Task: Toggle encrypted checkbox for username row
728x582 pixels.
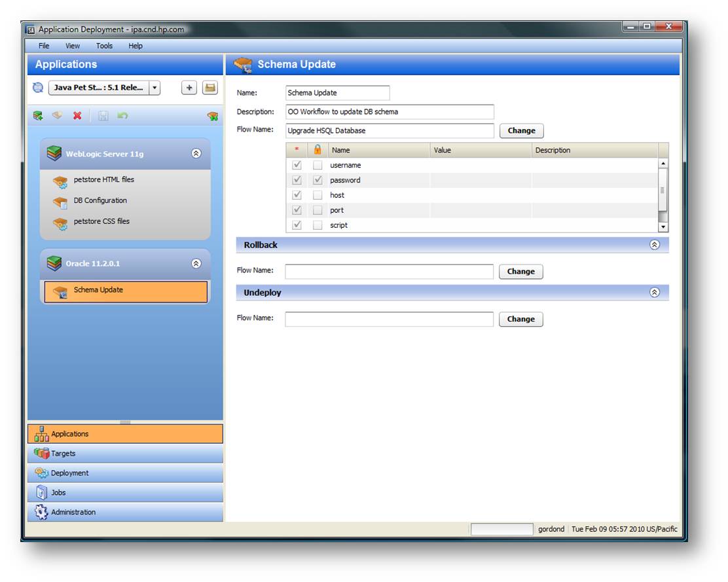Action: coord(318,165)
